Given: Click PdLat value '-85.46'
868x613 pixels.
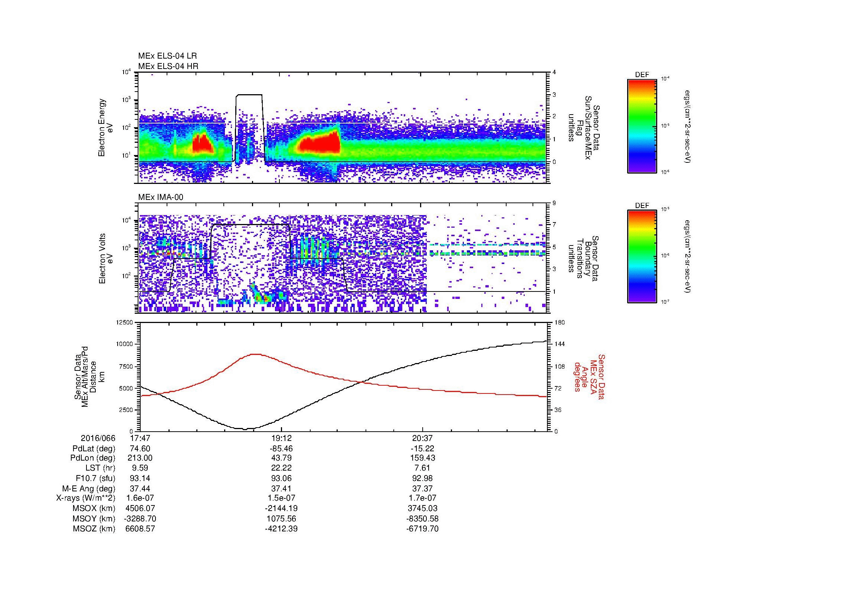Looking at the screenshot, I should (281, 449).
